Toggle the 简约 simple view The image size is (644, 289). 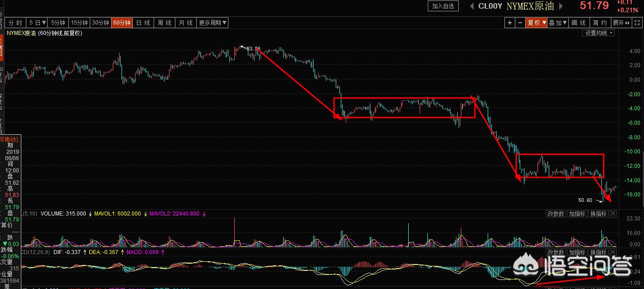pos(600,23)
